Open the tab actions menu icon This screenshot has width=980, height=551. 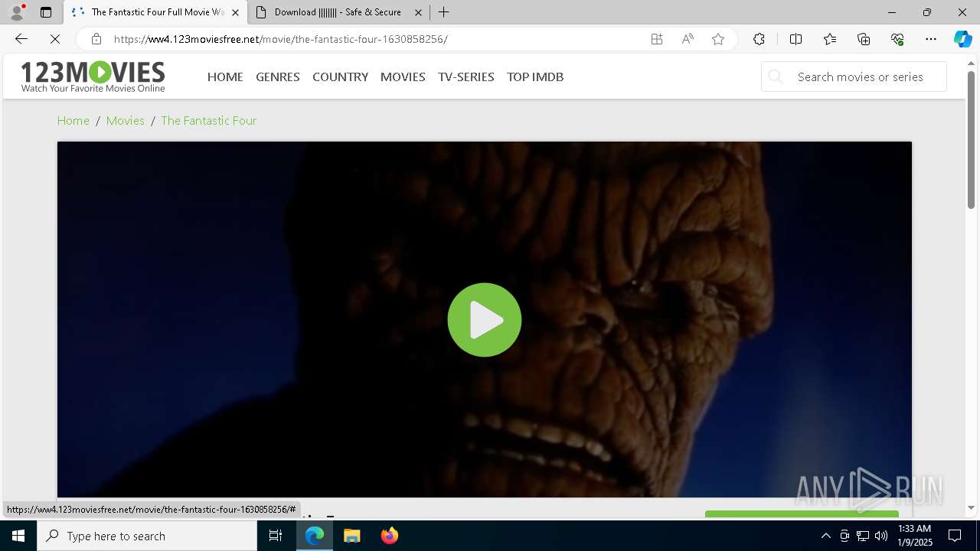(46, 12)
